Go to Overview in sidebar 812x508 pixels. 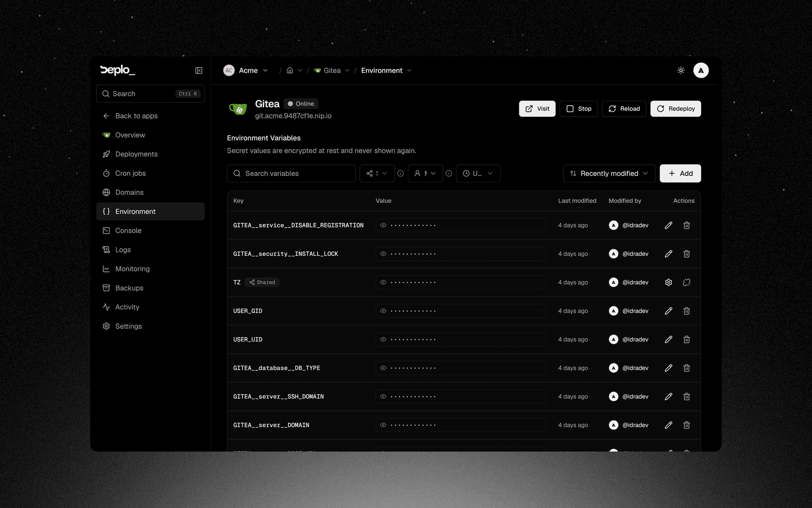coord(150,135)
